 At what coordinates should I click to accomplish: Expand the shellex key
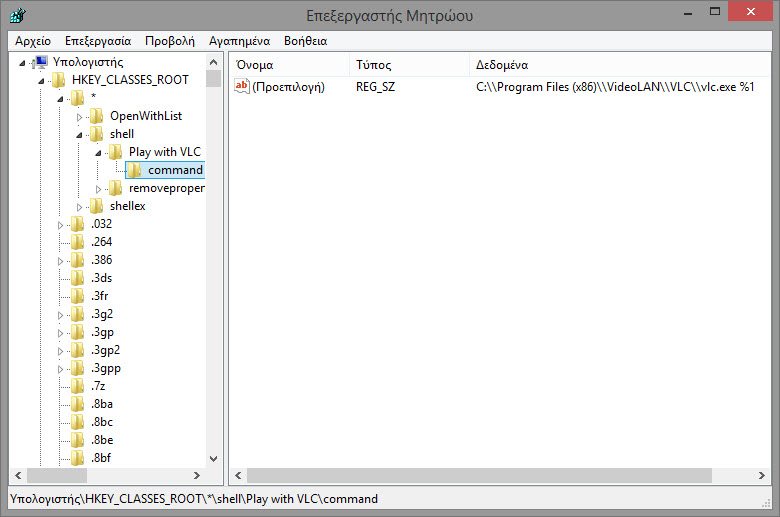pos(79,207)
